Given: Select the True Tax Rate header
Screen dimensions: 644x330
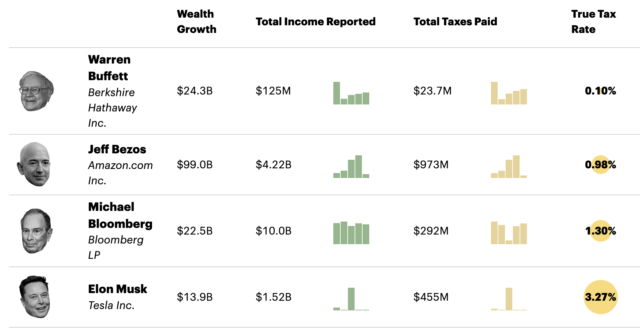Looking at the screenshot, I should 593,22.
